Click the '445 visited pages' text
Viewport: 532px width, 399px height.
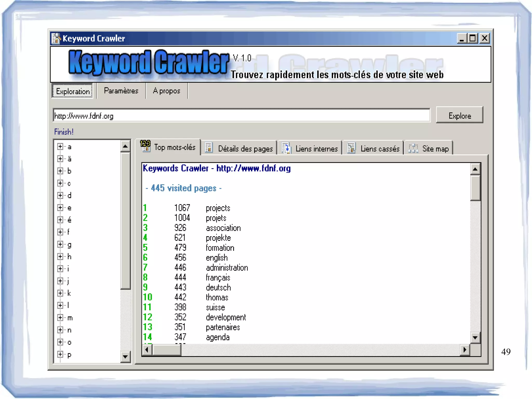pos(183,188)
